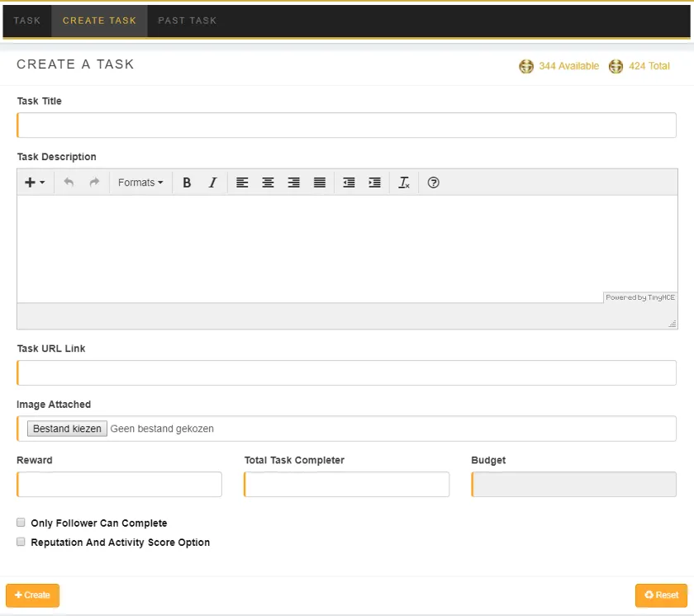This screenshot has height=616, width=694.
Task: Toggle italic text formatting
Action: coord(212,182)
